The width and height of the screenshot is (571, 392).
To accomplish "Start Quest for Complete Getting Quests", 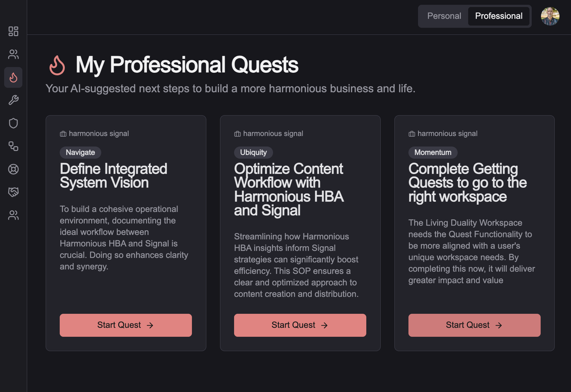I will pos(474,325).
